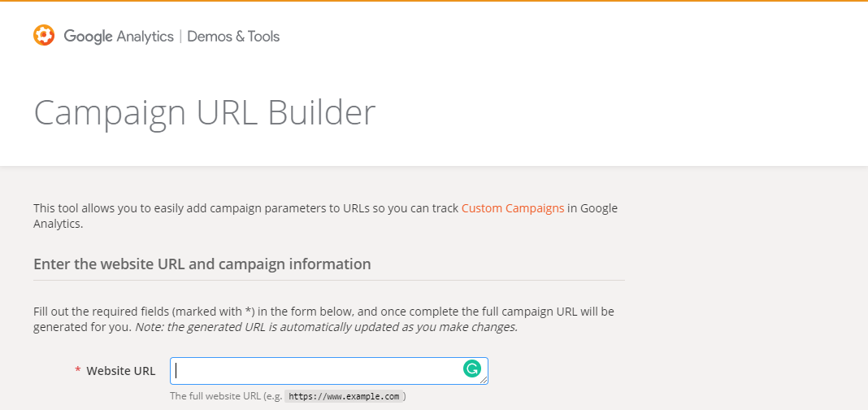Click the Website URL field label
868x410 pixels.
121,371
